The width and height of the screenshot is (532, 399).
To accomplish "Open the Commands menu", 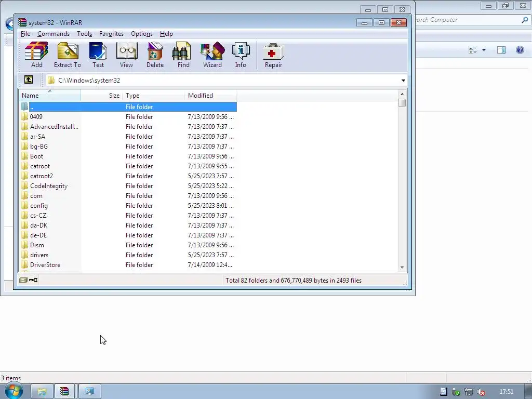I will (x=54, y=34).
